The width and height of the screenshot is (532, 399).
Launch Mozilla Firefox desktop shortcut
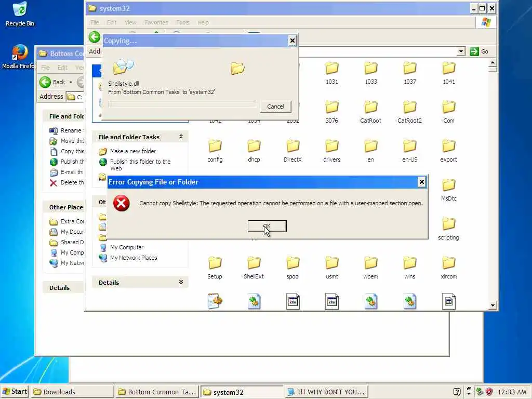(x=19, y=57)
